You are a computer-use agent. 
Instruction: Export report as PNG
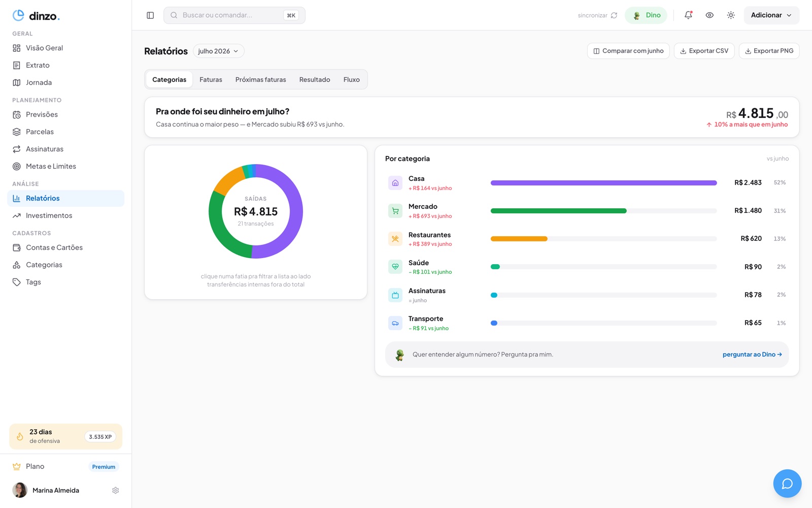769,51
